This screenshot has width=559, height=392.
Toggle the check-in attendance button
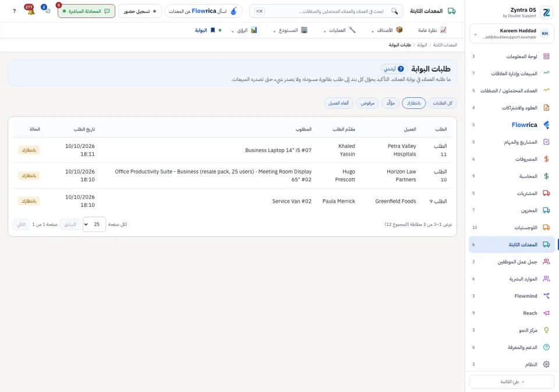pos(140,11)
